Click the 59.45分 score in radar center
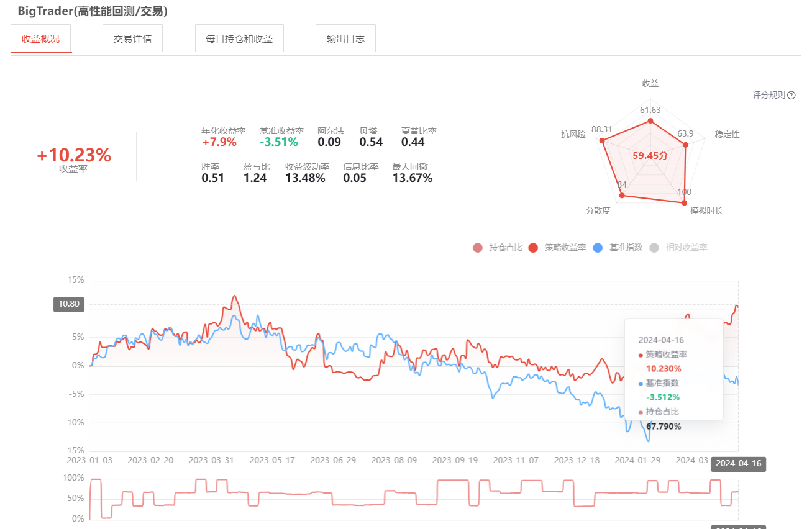 [x=650, y=156]
